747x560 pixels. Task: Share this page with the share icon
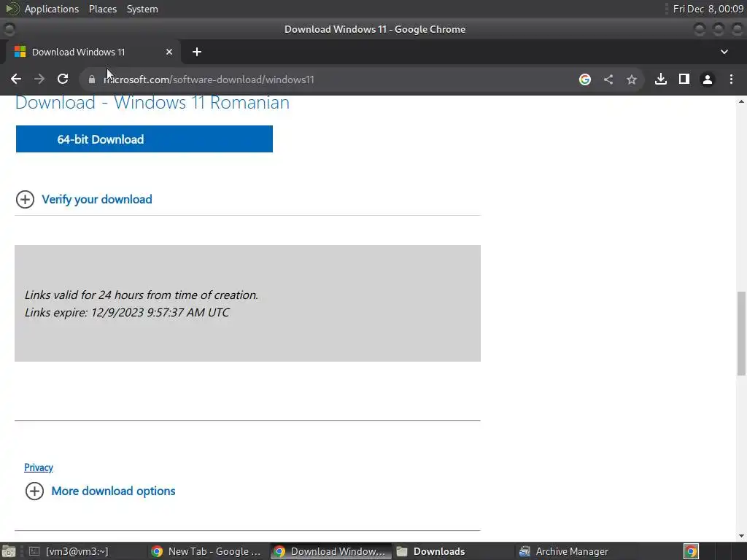(608, 79)
